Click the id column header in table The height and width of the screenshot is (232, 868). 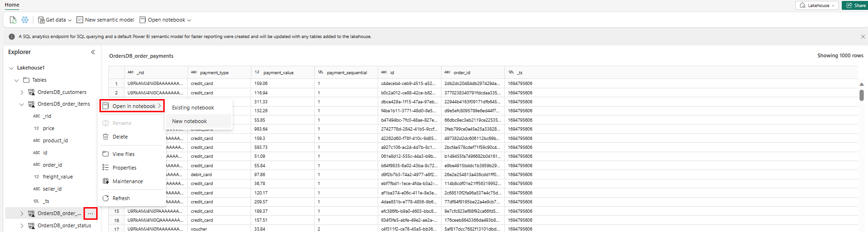[x=409, y=72]
